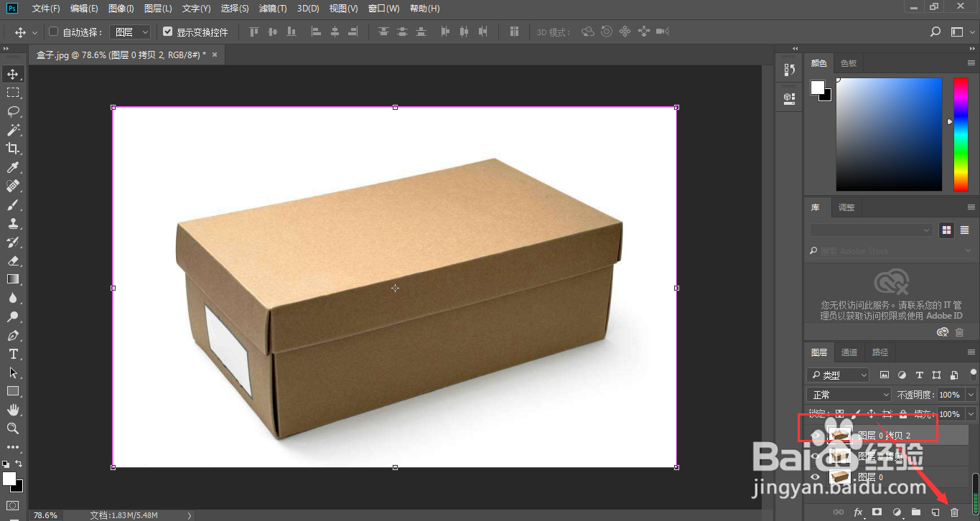Switch to the 通道 tab
Viewport: 980px width, 521px height.
click(x=849, y=352)
